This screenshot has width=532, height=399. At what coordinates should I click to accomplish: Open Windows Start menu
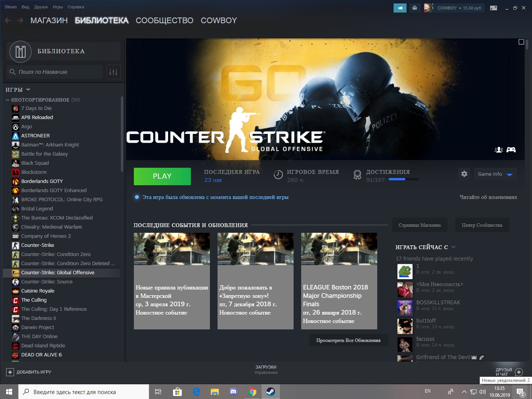9,391
